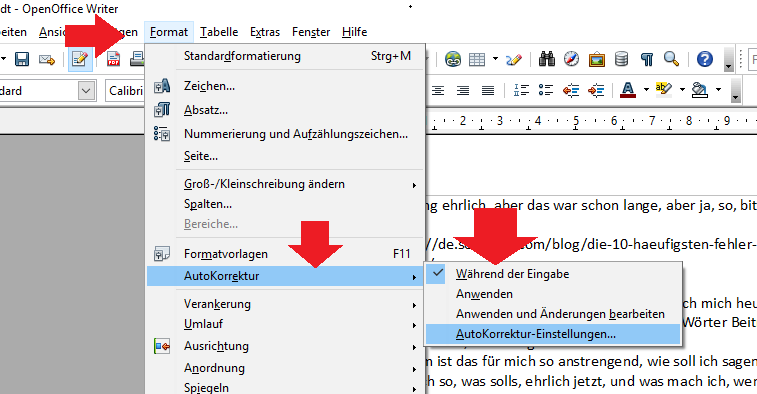Toggle the Edit File mode icon

click(80, 59)
